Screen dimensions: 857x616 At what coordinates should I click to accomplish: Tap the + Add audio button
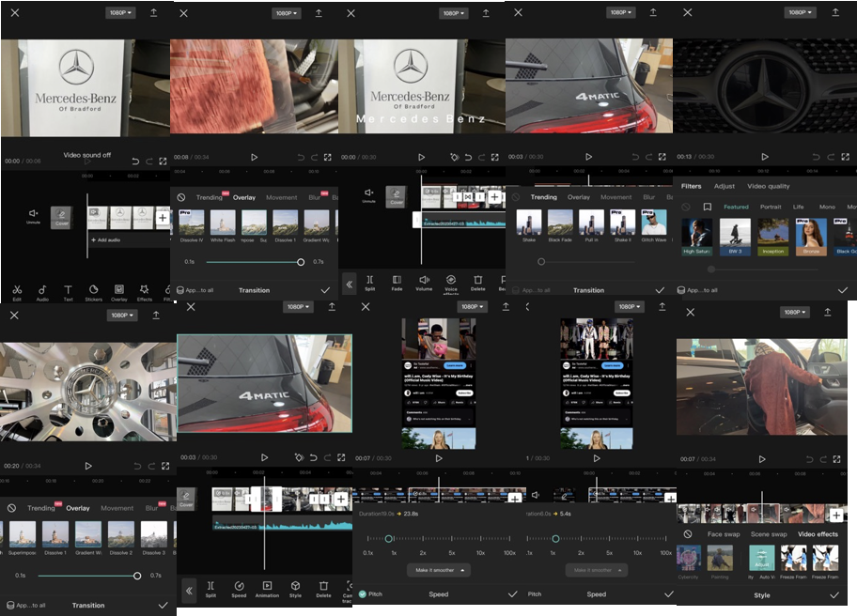105,239
